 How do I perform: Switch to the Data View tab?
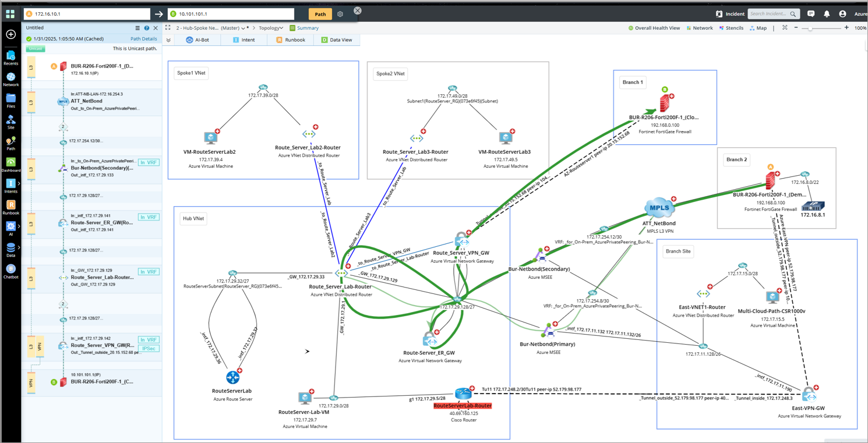[x=337, y=40]
